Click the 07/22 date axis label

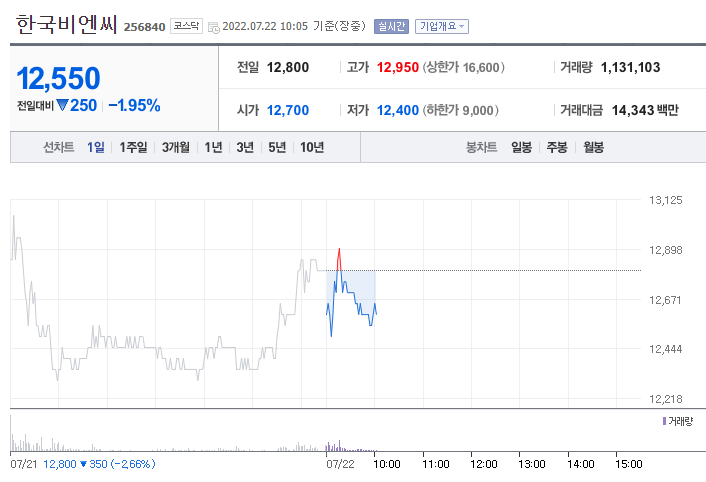[340, 464]
